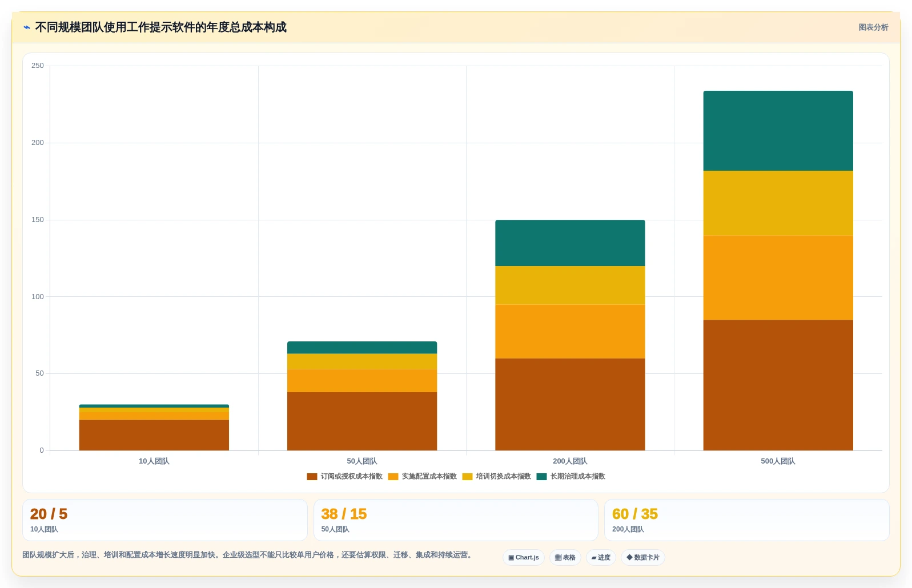Click the 50人团队 x-axis label
This screenshot has width=912, height=588.
point(362,461)
